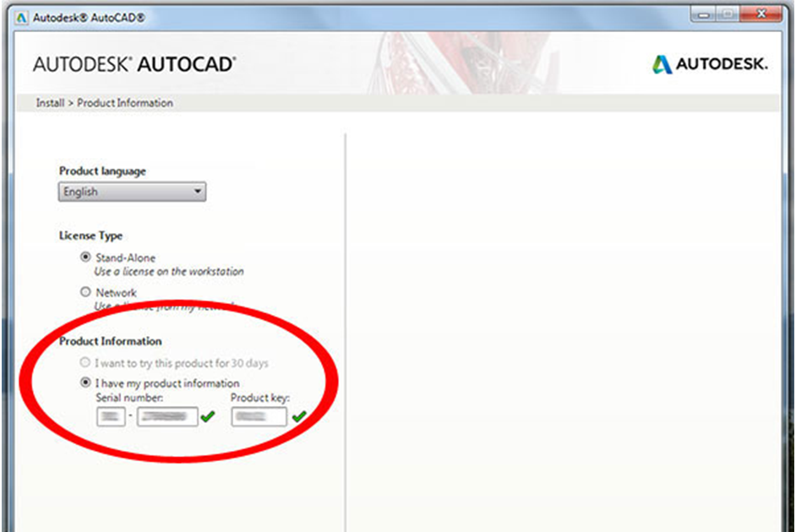The width and height of the screenshot is (796, 532).
Task: Close the AutoCAD installer window
Action: click(x=761, y=14)
